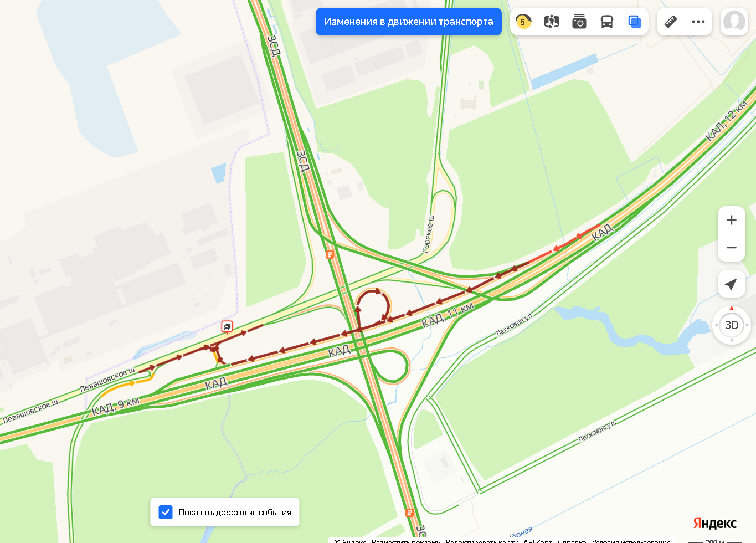756x543 pixels.
Task: Uncheck Показать дорожные события checkbox
Action: pos(166,512)
